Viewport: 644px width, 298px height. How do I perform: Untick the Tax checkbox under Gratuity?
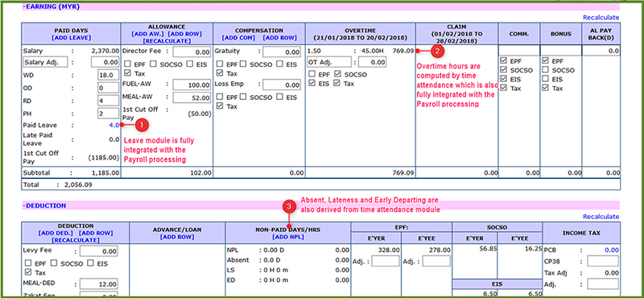(219, 73)
